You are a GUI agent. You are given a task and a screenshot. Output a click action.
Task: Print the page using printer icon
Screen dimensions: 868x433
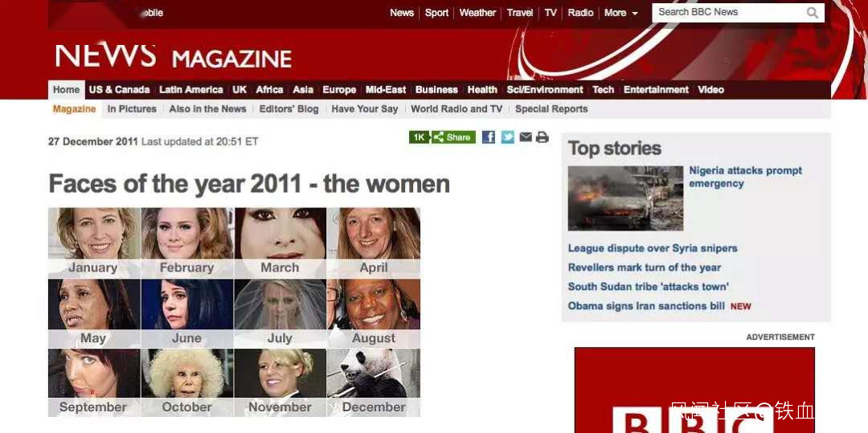(542, 137)
